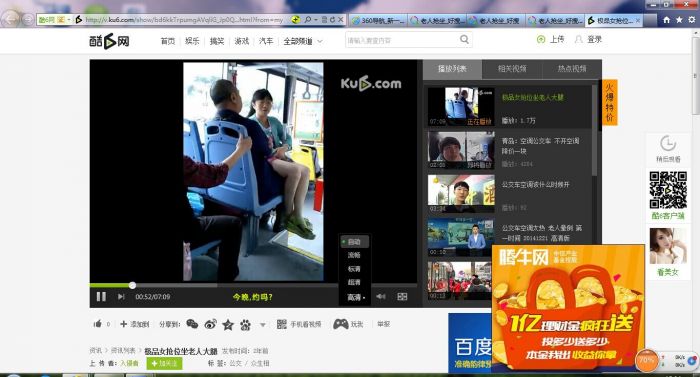Stop loading with address bar X

pyautogui.click(x=341, y=20)
